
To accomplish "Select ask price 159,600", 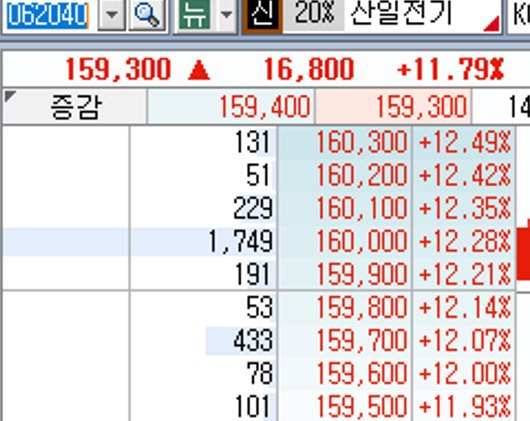I will tap(362, 374).
